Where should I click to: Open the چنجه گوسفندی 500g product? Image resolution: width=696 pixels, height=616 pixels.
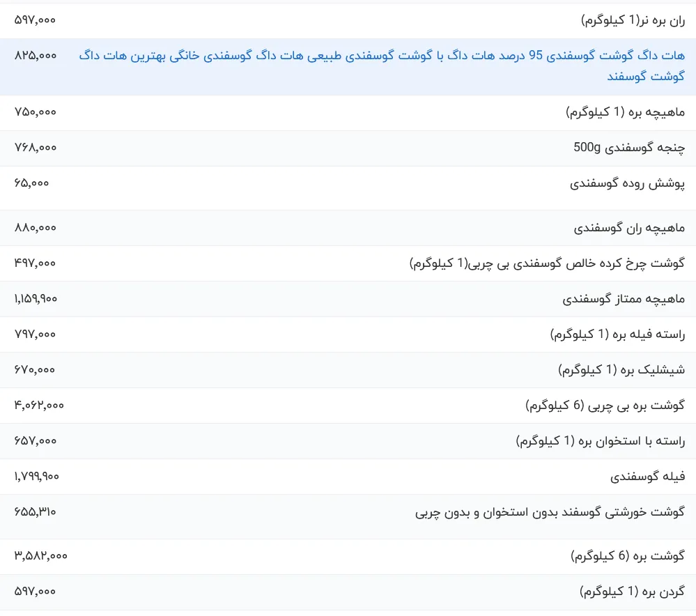(x=629, y=148)
